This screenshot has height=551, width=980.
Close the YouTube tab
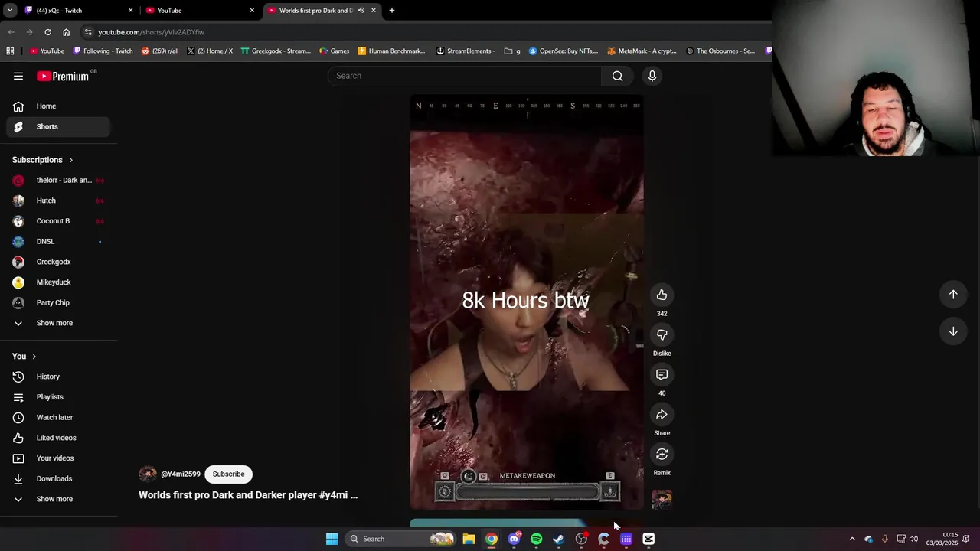[x=252, y=10]
